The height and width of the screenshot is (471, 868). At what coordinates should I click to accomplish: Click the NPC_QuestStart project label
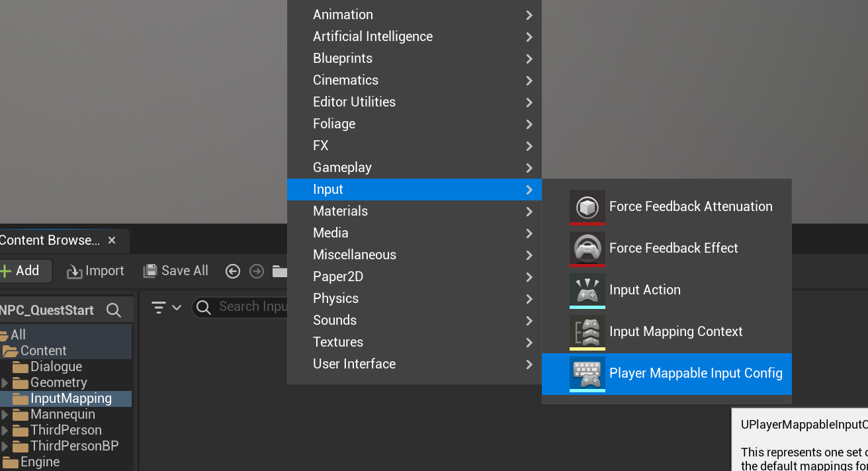(x=47, y=310)
